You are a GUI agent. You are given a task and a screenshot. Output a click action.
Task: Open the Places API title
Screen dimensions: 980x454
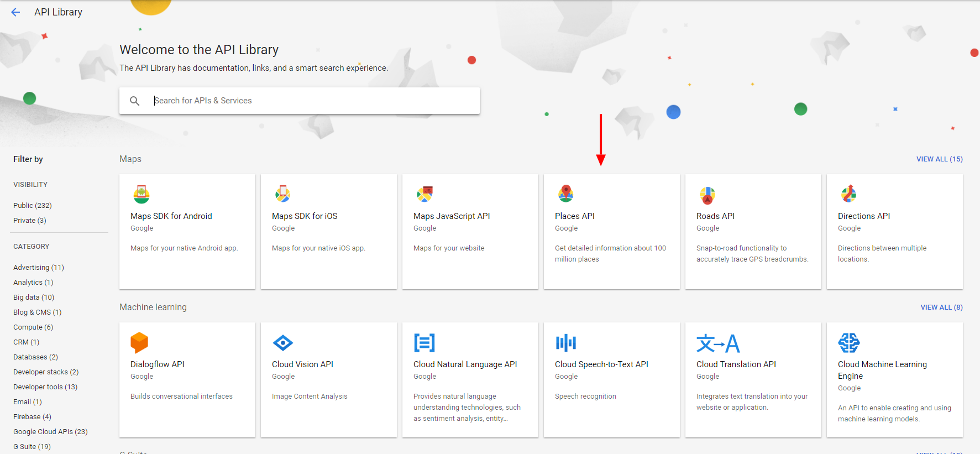[x=575, y=216]
